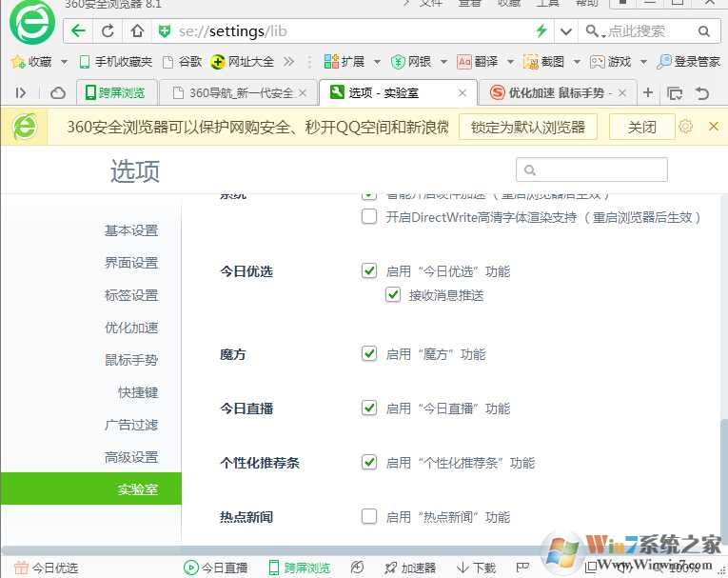Click the search magnifier in address bar
728x578 pixels.
(705, 31)
